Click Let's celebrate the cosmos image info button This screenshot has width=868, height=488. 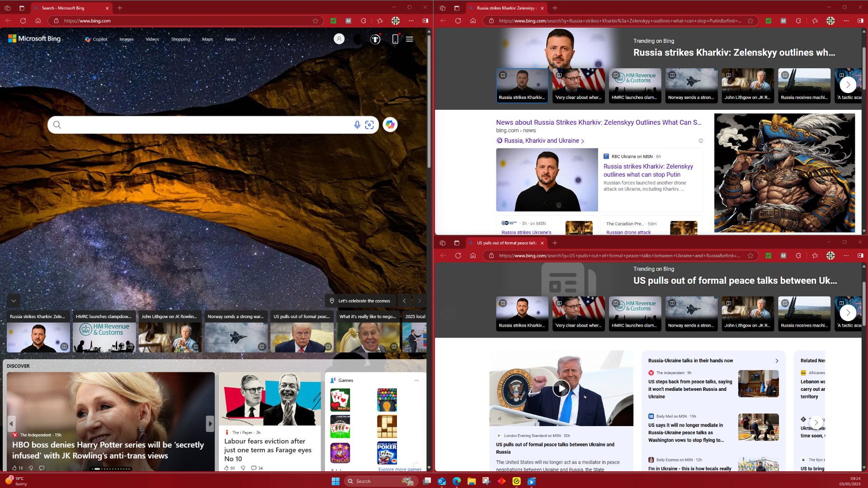[x=360, y=301]
